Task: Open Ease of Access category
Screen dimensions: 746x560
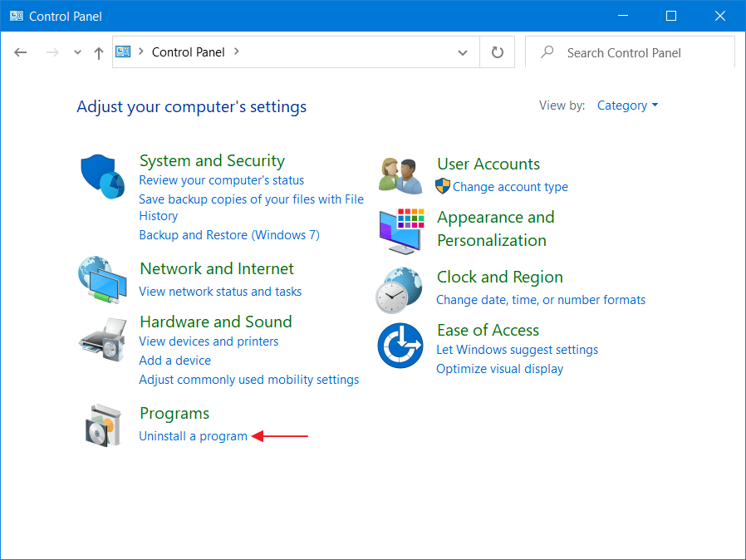Action: pos(488,330)
